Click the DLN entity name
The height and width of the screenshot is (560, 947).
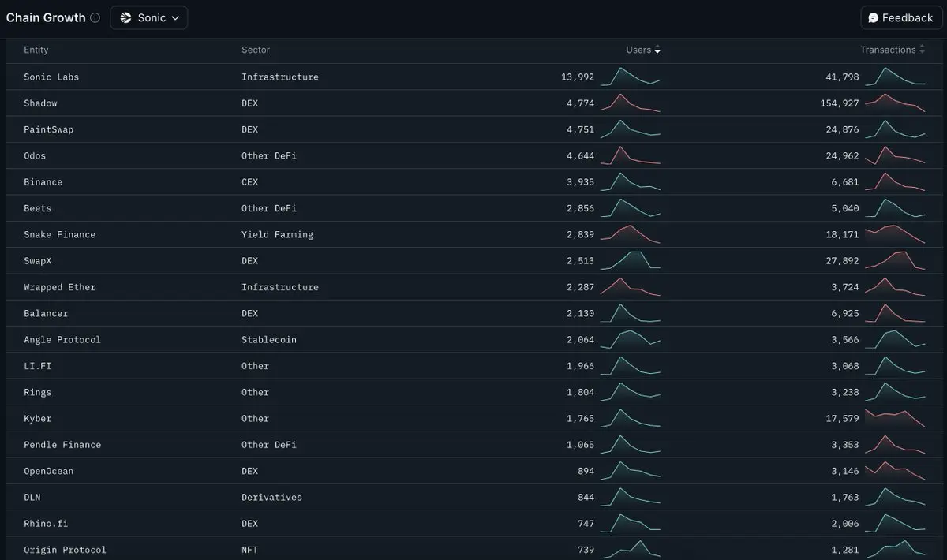click(32, 498)
